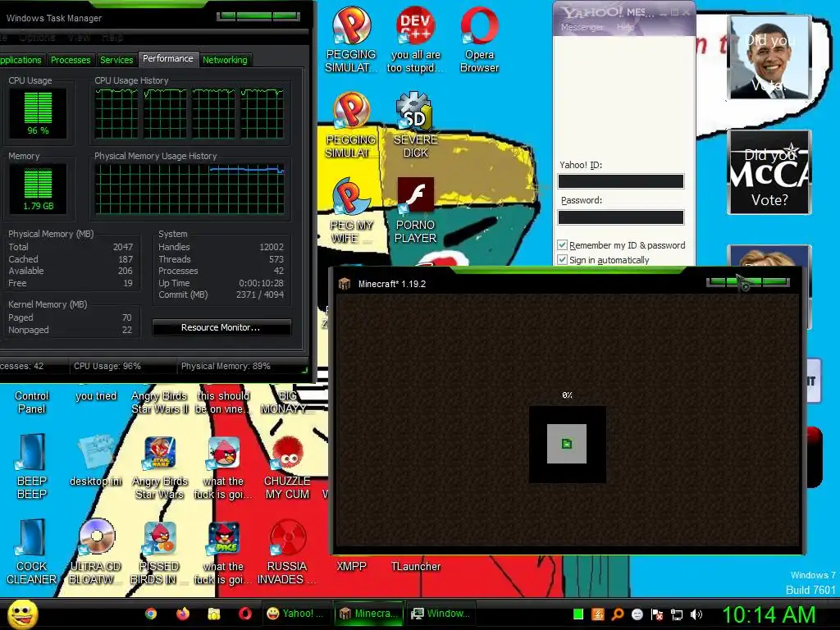Image resolution: width=840 pixels, height=630 pixels.
Task: Toggle Remember my ID & password checkbox
Action: click(562, 244)
